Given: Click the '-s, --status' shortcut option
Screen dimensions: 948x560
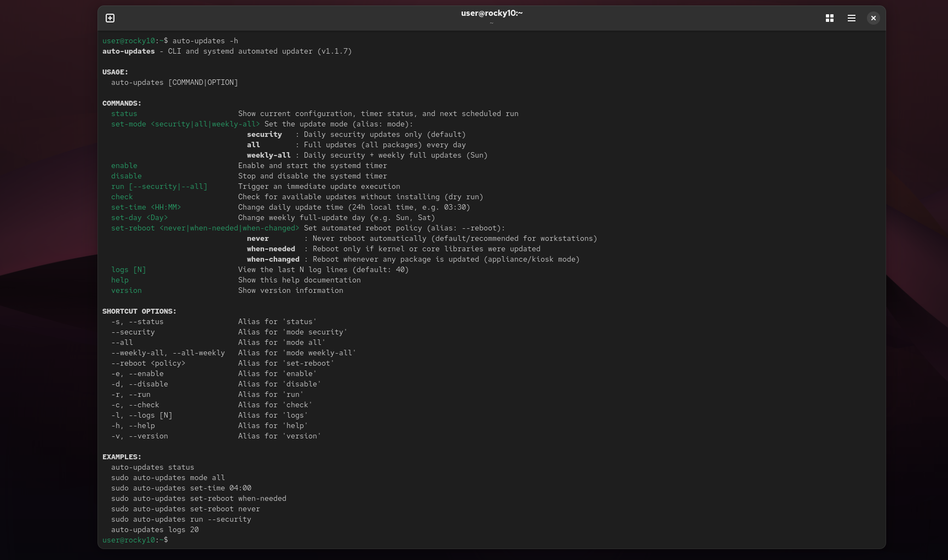Looking at the screenshot, I should coord(137,322).
